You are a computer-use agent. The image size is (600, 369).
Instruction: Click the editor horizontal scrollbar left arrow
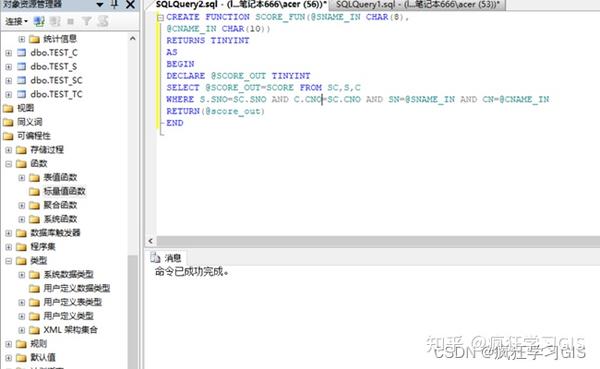[x=150, y=241]
